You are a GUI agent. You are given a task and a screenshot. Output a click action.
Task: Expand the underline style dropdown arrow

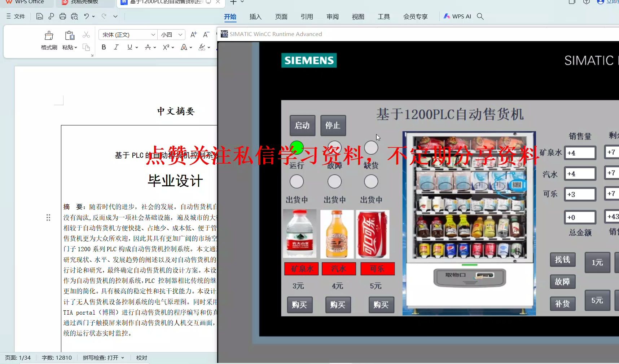coord(137,47)
